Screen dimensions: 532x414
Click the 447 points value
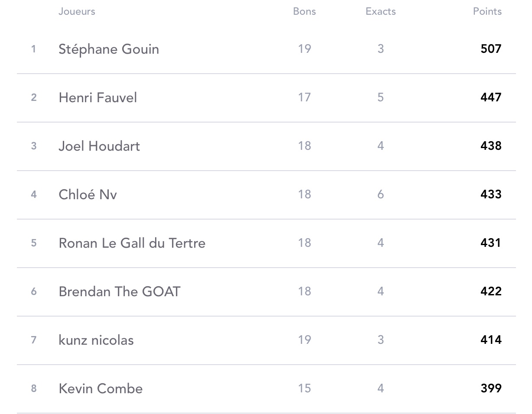click(491, 97)
